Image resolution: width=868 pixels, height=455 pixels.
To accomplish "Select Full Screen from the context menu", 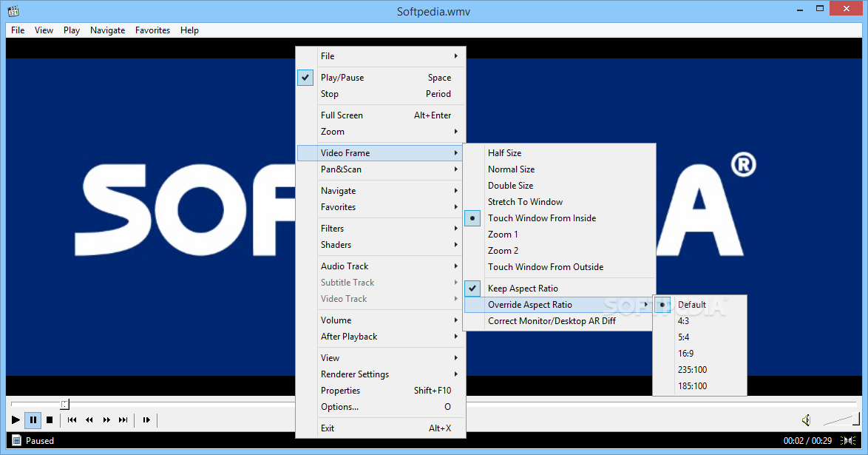I will point(382,115).
